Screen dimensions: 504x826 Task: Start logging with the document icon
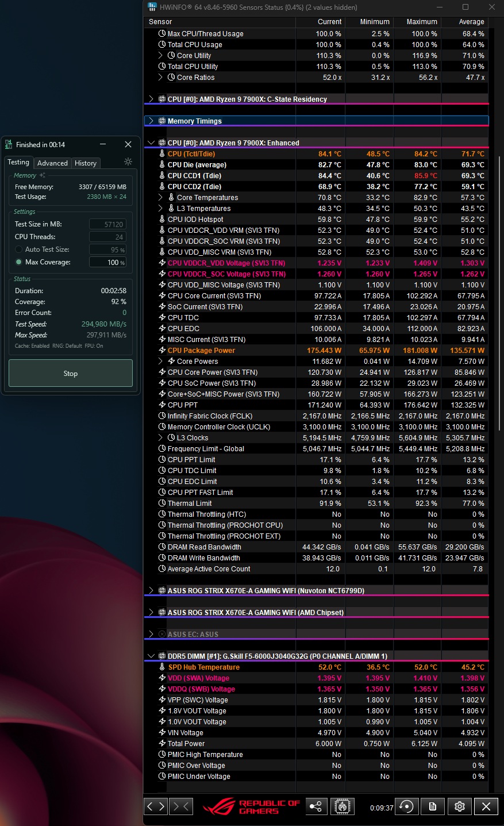coord(433,806)
